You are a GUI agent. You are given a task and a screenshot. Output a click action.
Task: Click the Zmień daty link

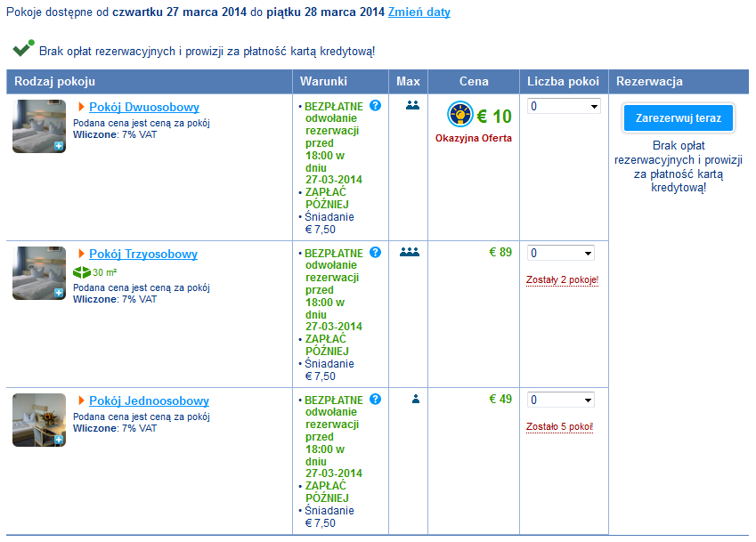pos(419,12)
